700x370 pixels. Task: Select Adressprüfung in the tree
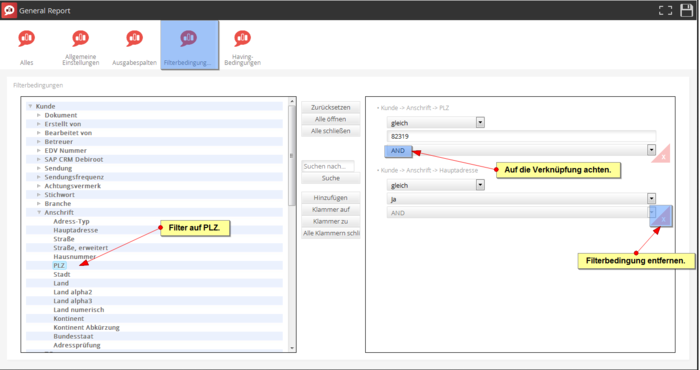tap(77, 345)
